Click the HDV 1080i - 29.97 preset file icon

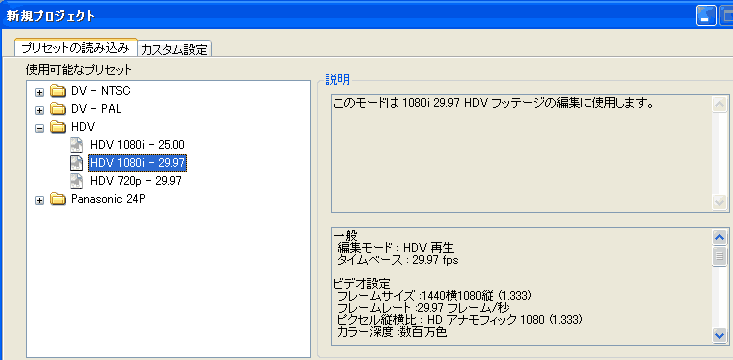tap(76, 163)
